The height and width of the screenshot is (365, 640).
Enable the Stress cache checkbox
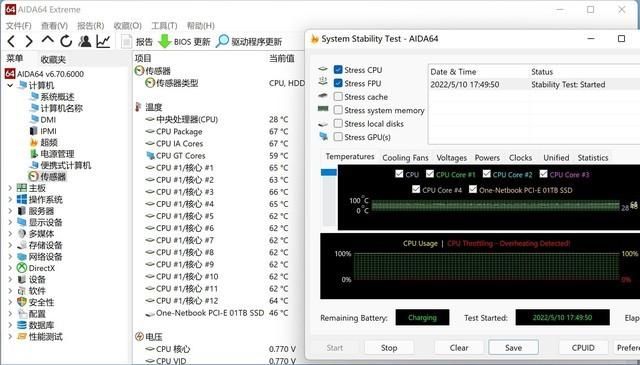point(338,97)
